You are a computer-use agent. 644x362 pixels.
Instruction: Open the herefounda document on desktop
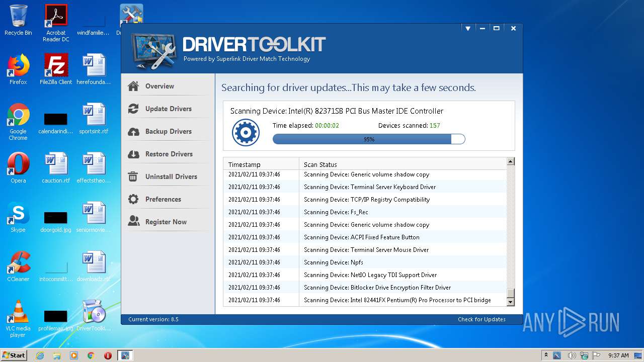(94, 69)
